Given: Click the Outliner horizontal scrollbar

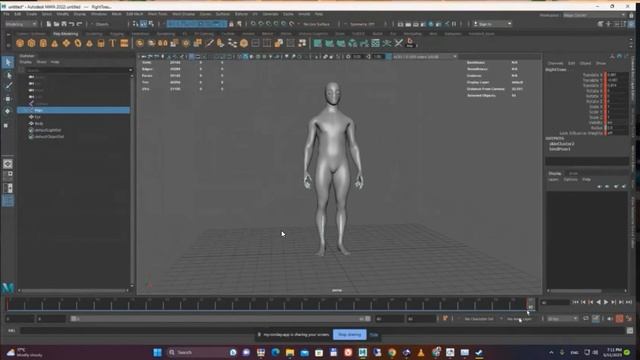Looking at the screenshot, I should [x=74, y=291].
